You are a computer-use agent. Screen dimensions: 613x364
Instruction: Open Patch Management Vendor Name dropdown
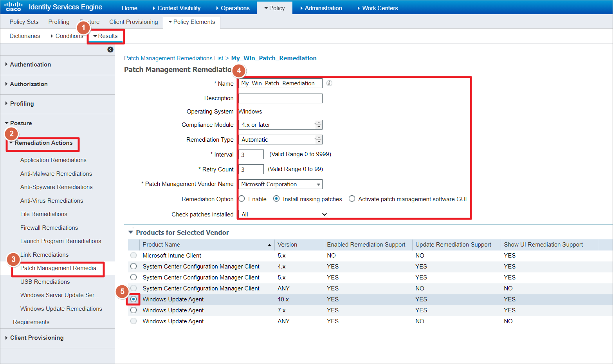click(x=280, y=184)
